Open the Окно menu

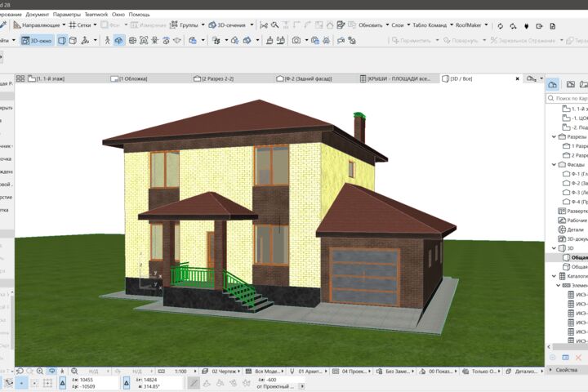tap(118, 14)
